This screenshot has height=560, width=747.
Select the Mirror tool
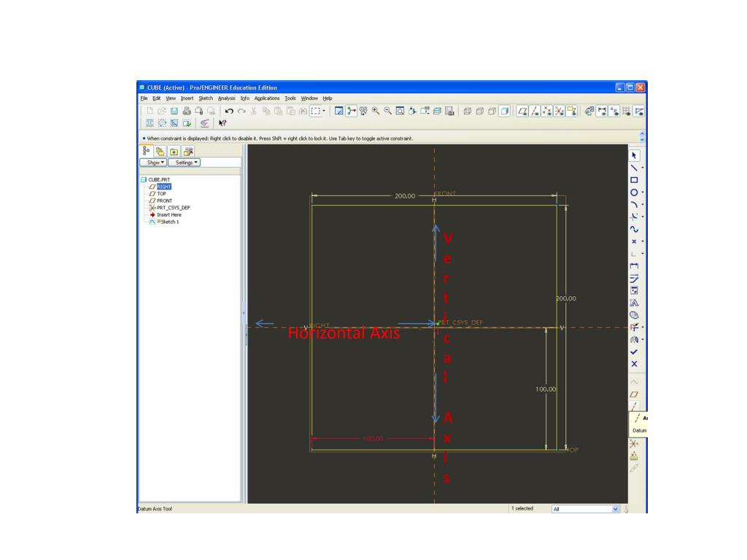click(634, 340)
